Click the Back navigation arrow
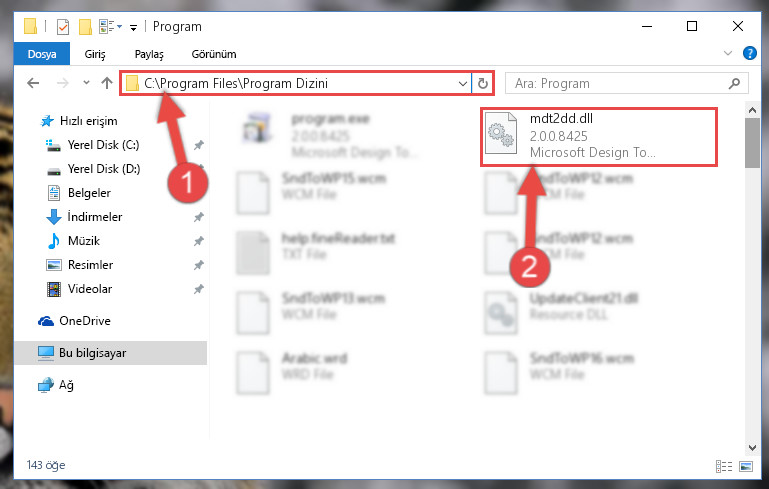Image resolution: width=769 pixels, height=489 pixels. pos(33,83)
